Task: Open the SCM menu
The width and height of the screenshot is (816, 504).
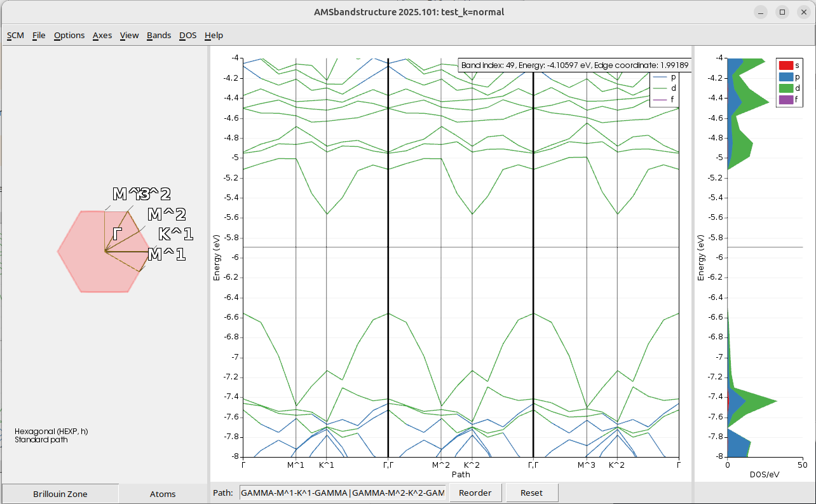Action: [x=15, y=35]
